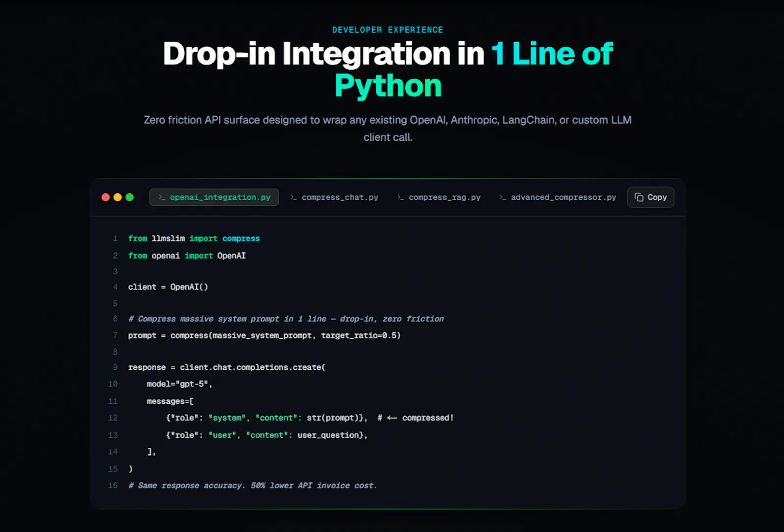Click the line "prompt = compress(massive_system_prompt, target_ratio=0.5)"
Image resolution: width=784 pixels, height=532 pixels.
[265, 336]
